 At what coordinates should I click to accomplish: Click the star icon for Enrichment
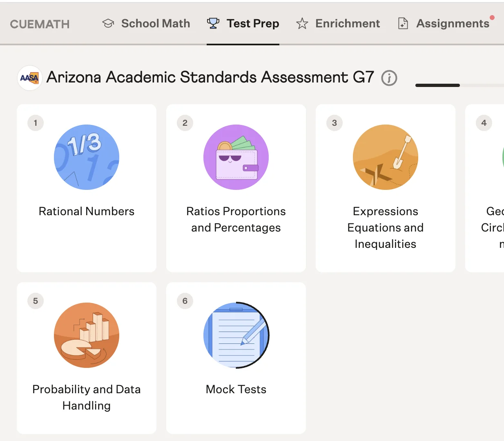[x=302, y=24]
